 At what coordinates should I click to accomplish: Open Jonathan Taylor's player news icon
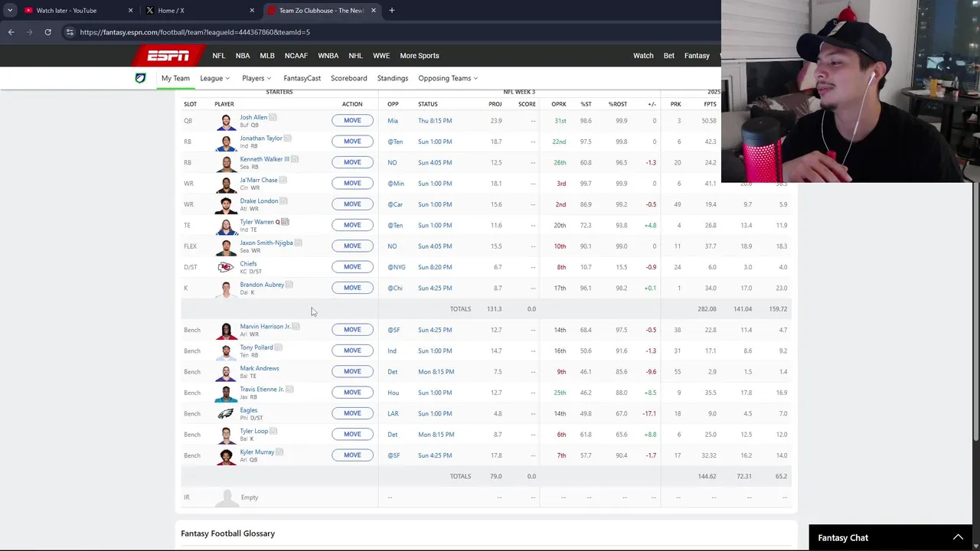(x=288, y=138)
